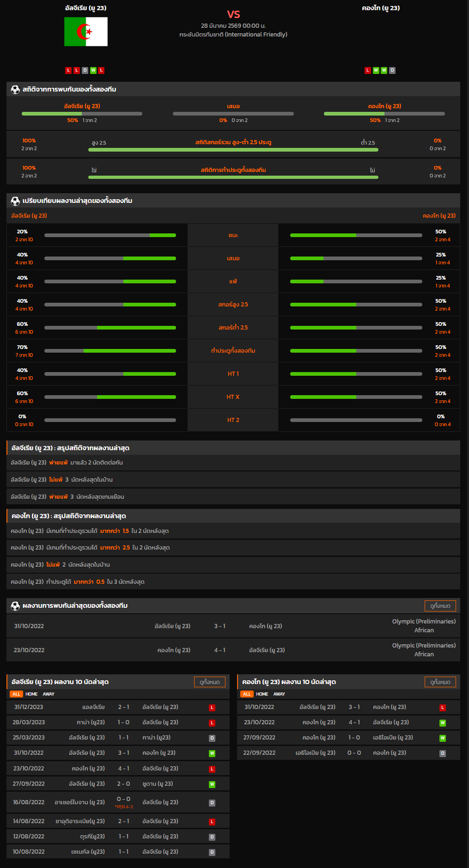
Task: Select ALL tab in Algeria last 10 matches
Action: (x=16, y=694)
